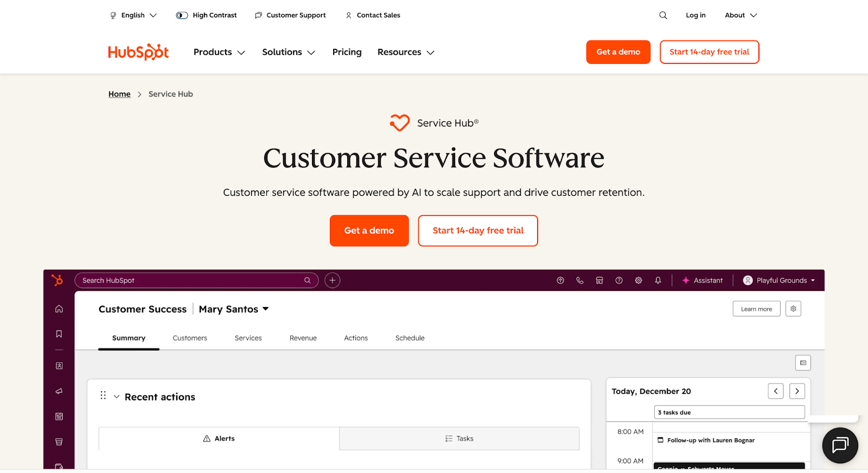The height and width of the screenshot is (473, 868).
Task: Open the Schedule tab
Action: tap(410, 338)
